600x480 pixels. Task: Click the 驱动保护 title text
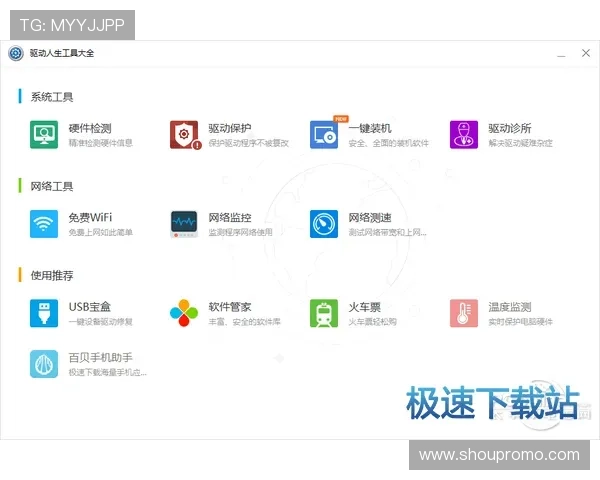pos(230,128)
